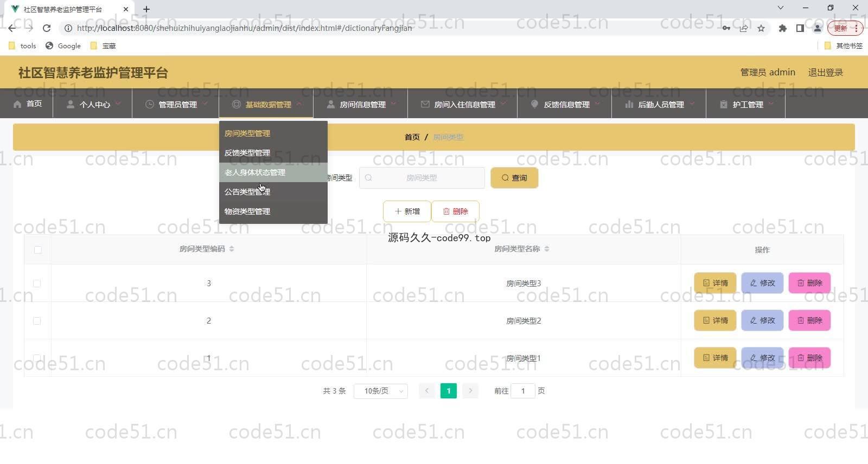
Task: Click the clock icon beside 管理员管理
Action: click(x=150, y=104)
